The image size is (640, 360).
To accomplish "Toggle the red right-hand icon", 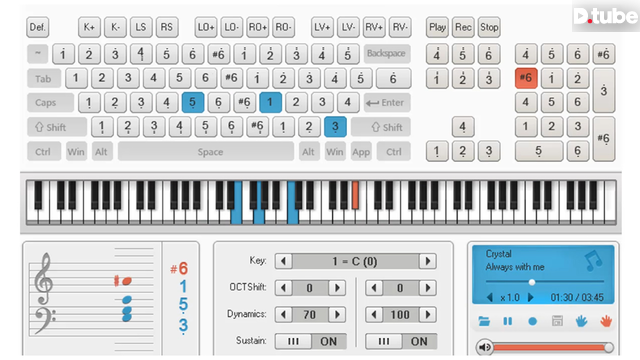I will pos(606,321).
